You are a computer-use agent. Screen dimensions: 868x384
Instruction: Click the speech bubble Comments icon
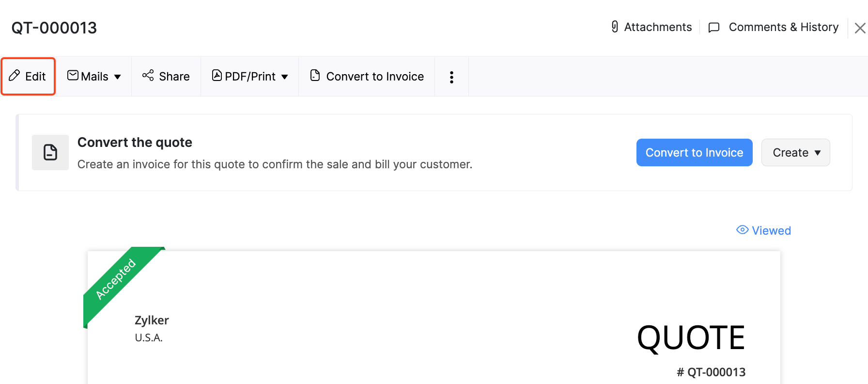pos(713,28)
